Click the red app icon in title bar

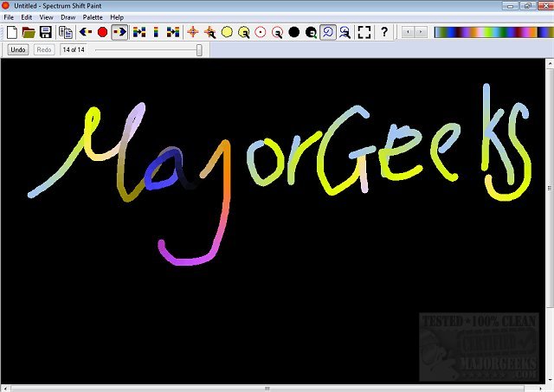6,6
